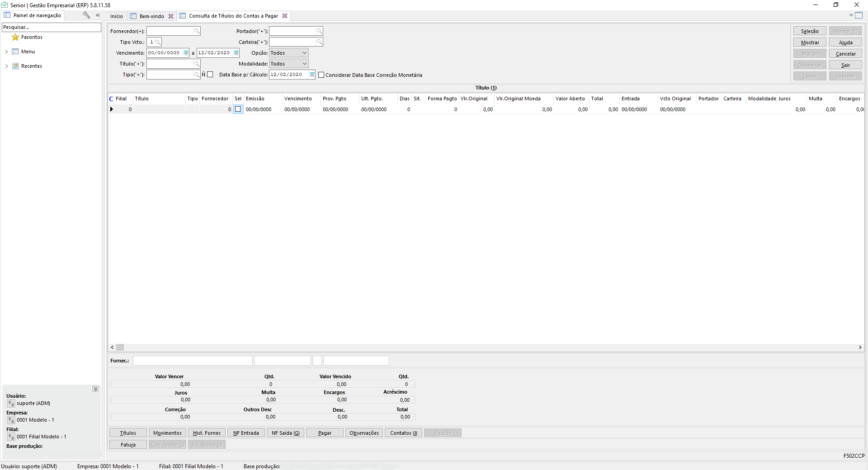
Task: Click the row indicator arrow in grid
Action: pyautogui.click(x=112, y=109)
